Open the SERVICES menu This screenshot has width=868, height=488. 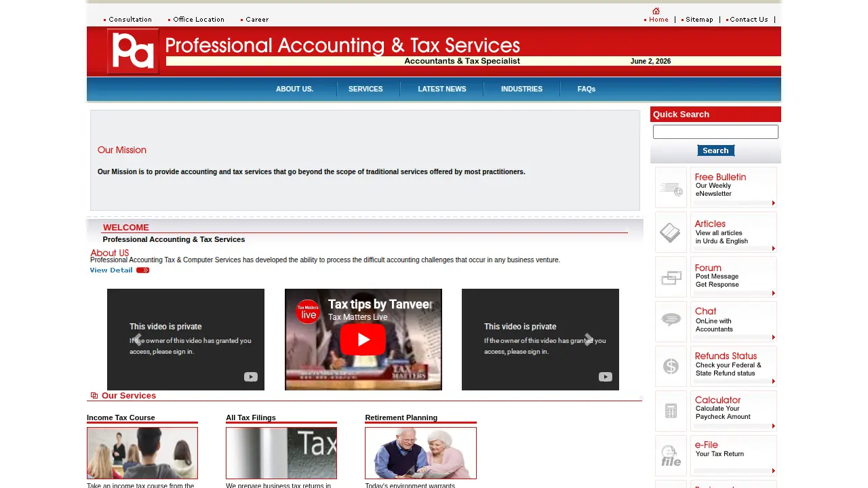(x=366, y=89)
